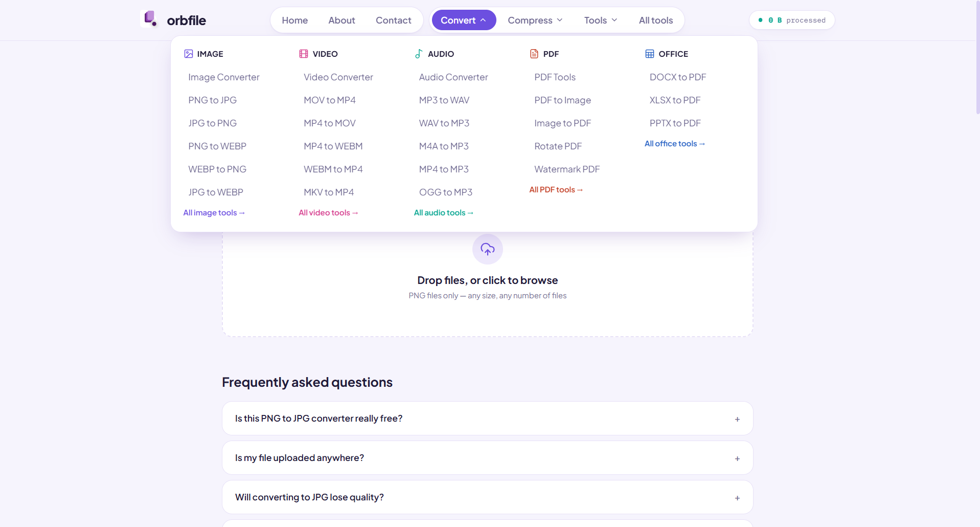980x527 pixels.
Task: Collapse the Convert dropdown menu
Action: click(x=464, y=20)
